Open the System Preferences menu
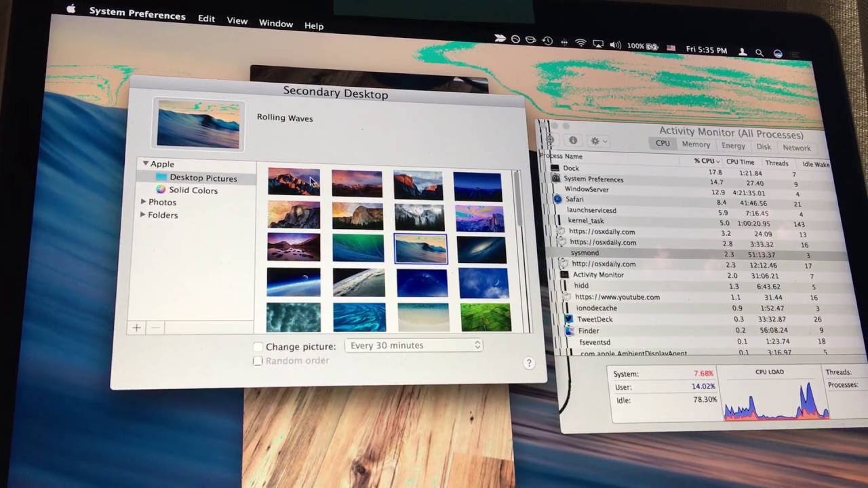The height and width of the screenshot is (488, 868). tap(137, 13)
